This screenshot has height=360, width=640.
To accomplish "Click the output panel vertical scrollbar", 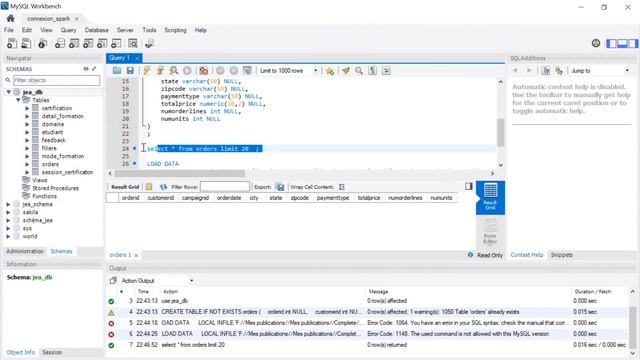I will click(x=632, y=321).
